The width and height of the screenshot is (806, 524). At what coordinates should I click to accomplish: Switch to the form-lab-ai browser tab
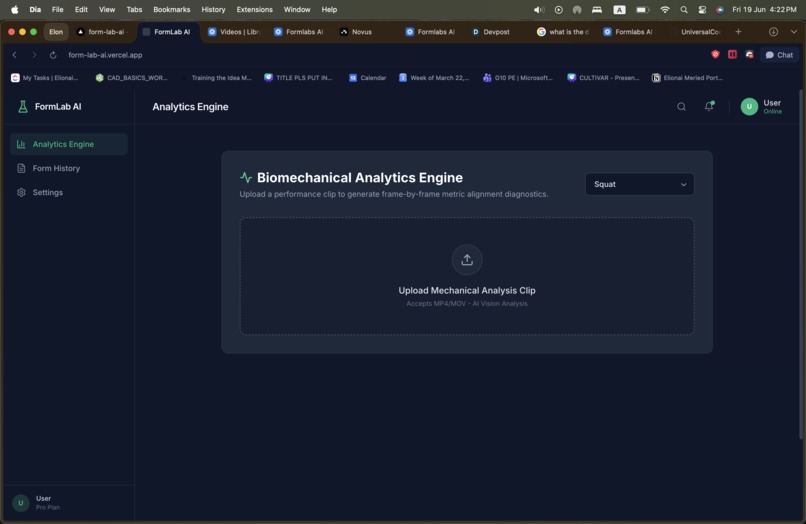click(x=102, y=32)
